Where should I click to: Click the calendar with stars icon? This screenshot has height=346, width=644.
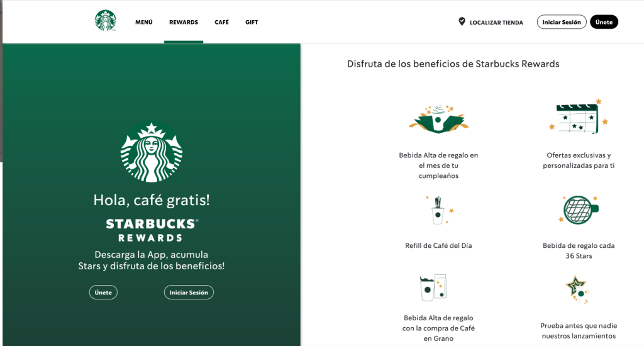(579, 117)
